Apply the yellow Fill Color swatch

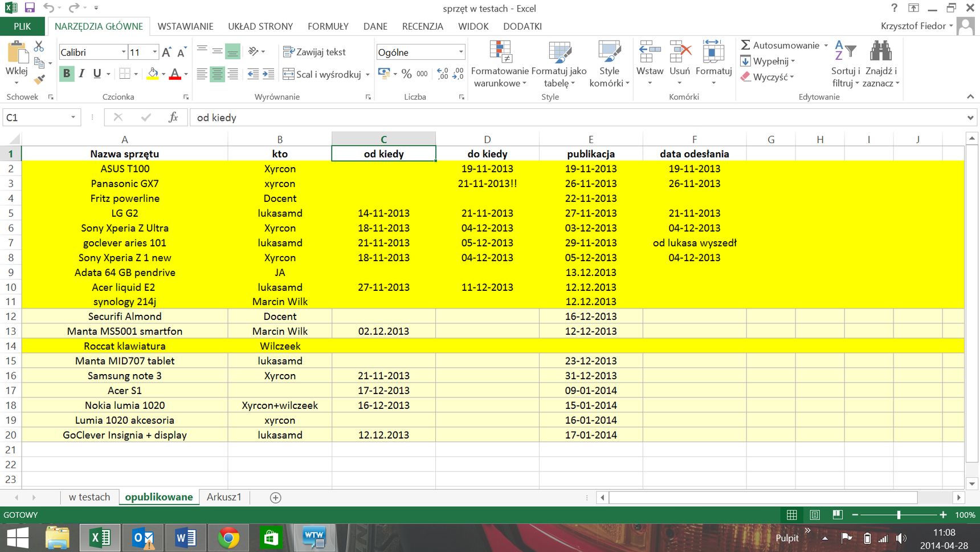pos(152,74)
